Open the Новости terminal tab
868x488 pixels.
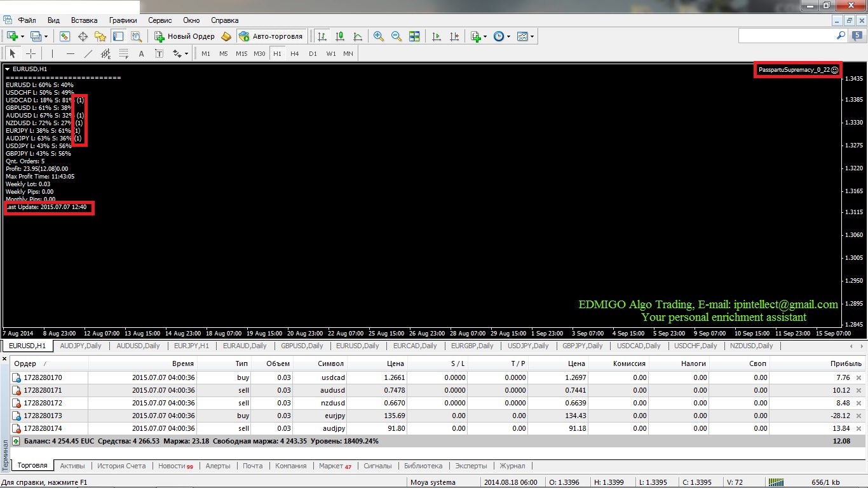pyautogui.click(x=175, y=466)
